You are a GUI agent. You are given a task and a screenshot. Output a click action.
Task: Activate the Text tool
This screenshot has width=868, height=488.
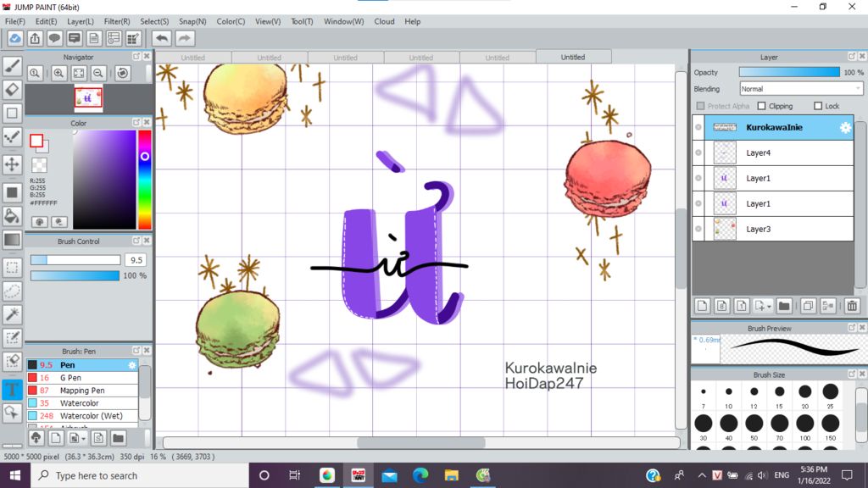12,390
